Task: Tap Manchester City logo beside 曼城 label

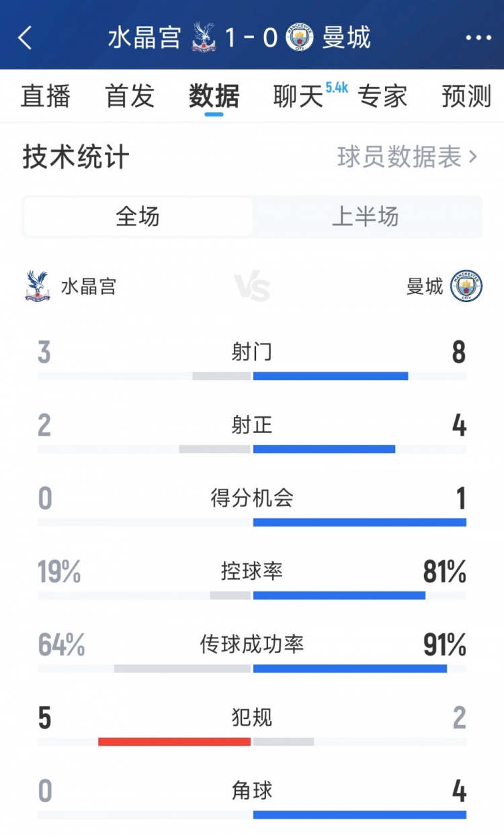Action: click(x=466, y=287)
